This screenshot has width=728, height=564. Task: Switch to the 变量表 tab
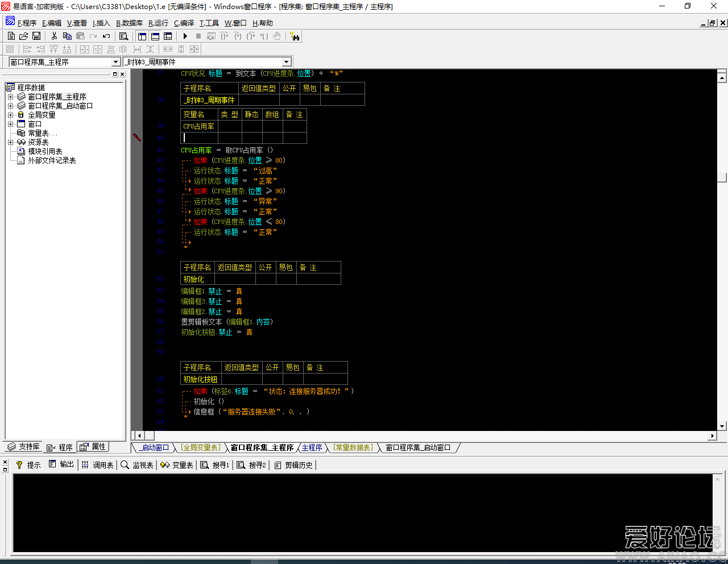point(177,465)
